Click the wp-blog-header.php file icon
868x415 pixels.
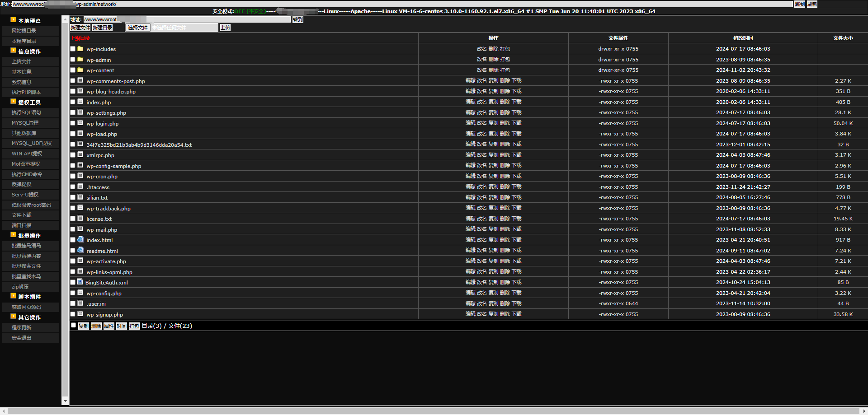click(x=80, y=91)
